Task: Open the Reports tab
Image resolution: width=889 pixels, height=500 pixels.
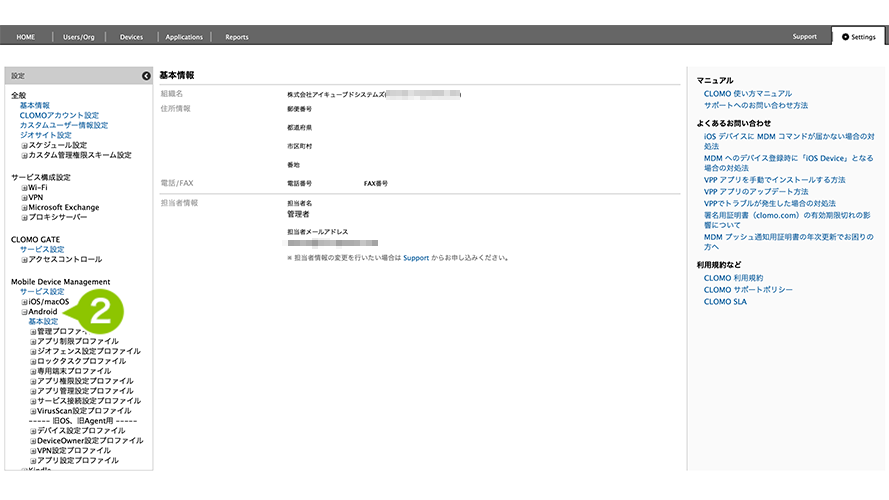Action: [237, 37]
